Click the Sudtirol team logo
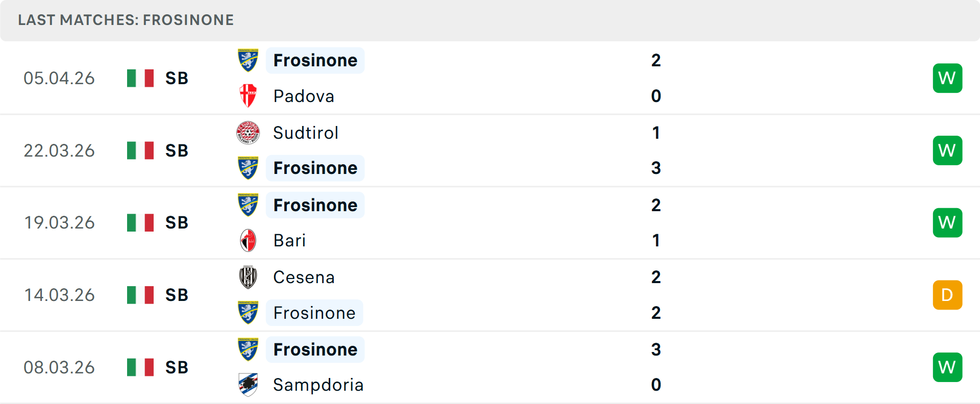Image resolution: width=980 pixels, height=404 pixels. coord(249,133)
